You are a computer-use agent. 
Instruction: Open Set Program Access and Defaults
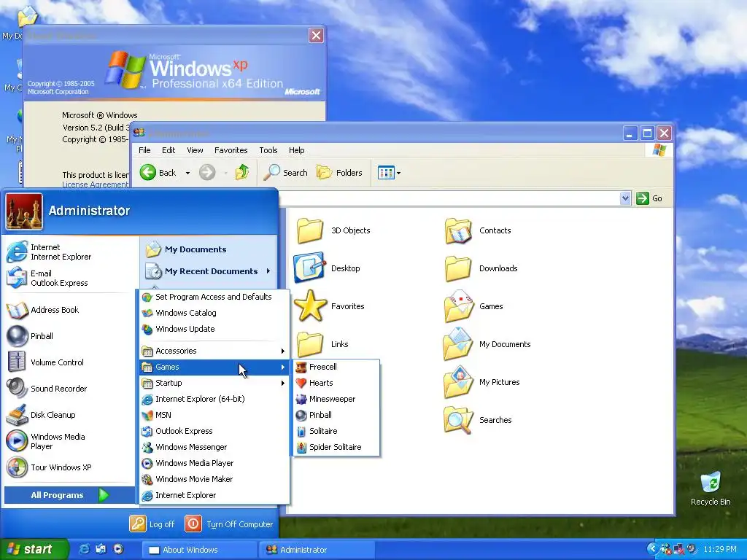[x=214, y=297]
